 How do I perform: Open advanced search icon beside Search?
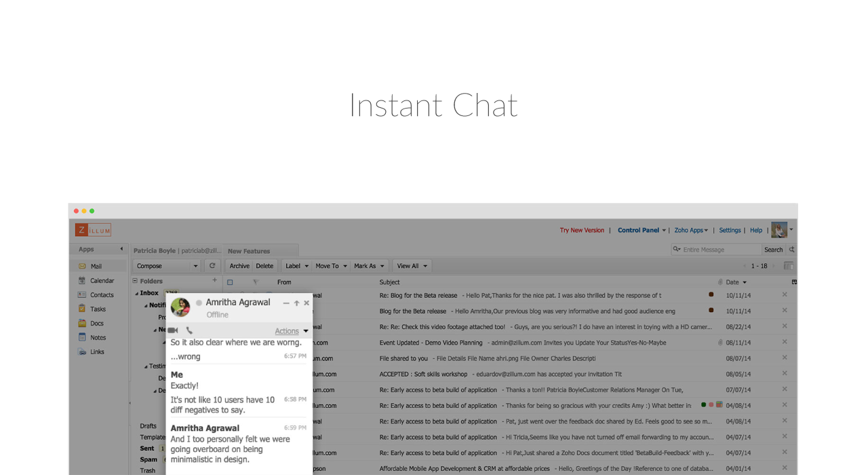(791, 250)
